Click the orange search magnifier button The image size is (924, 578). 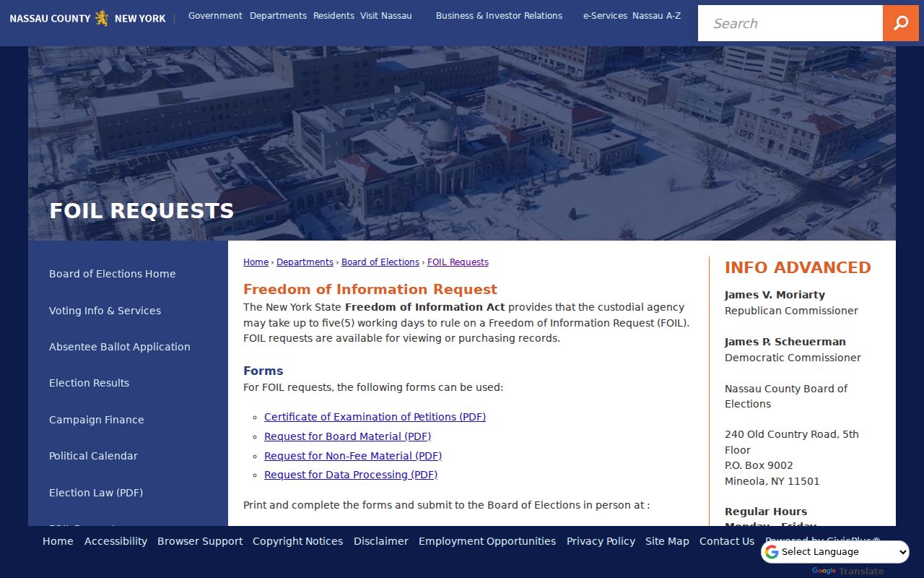[x=901, y=23]
